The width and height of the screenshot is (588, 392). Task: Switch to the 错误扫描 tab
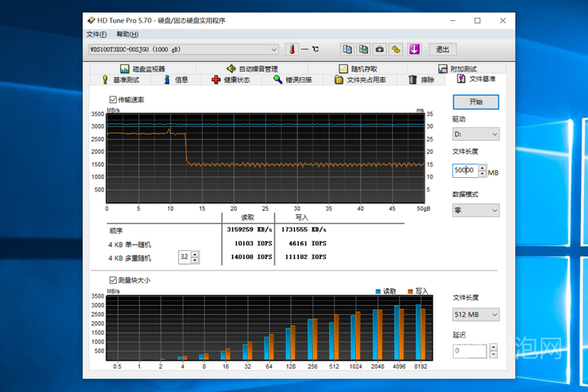292,80
